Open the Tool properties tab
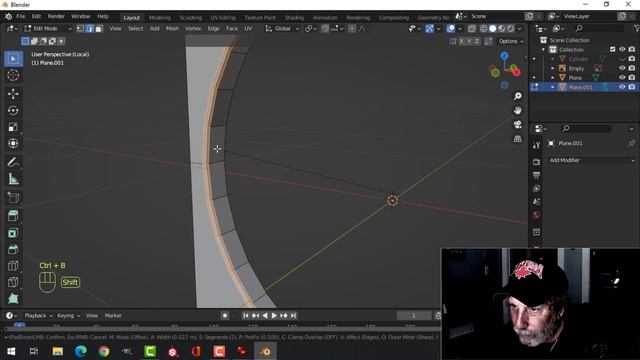Viewport: 640px width, 360px height. click(536, 145)
